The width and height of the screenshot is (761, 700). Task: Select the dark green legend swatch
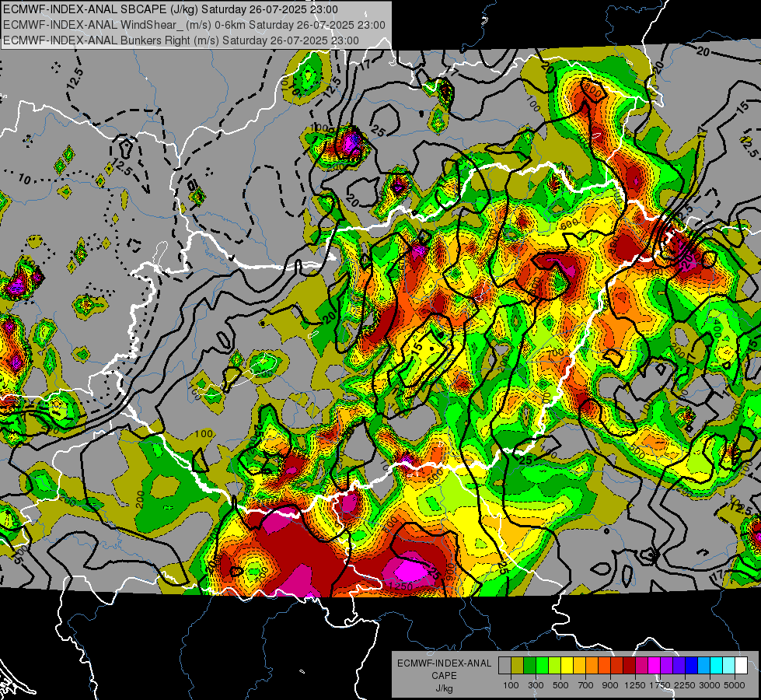pyautogui.click(x=529, y=666)
